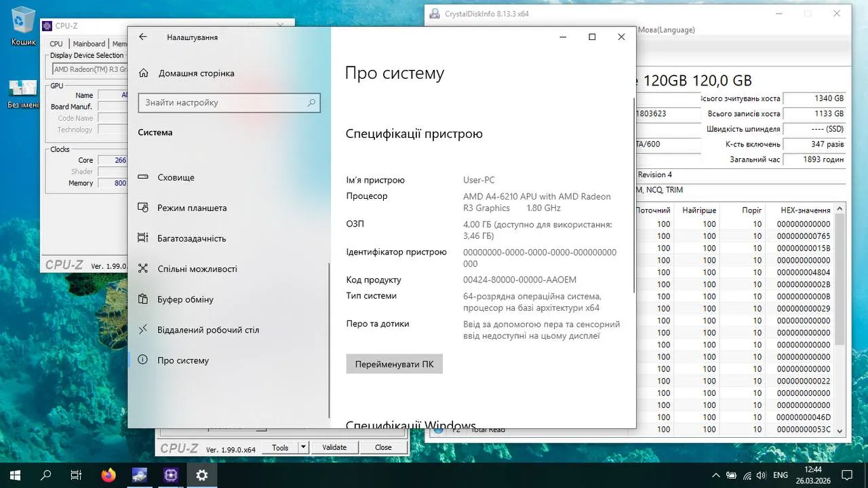
Task: Click the Система heading in Settings sidebar
Action: [x=155, y=132]
